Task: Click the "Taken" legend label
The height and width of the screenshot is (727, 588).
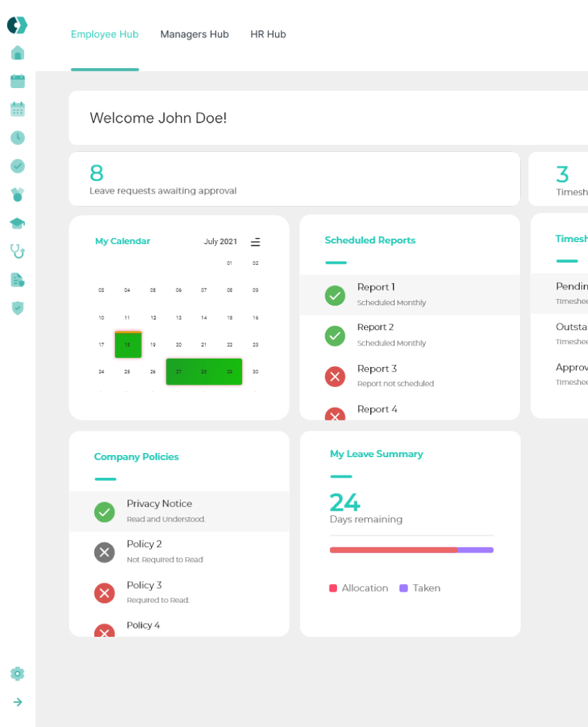Action: pyautogui.click(x=426, y=588)
